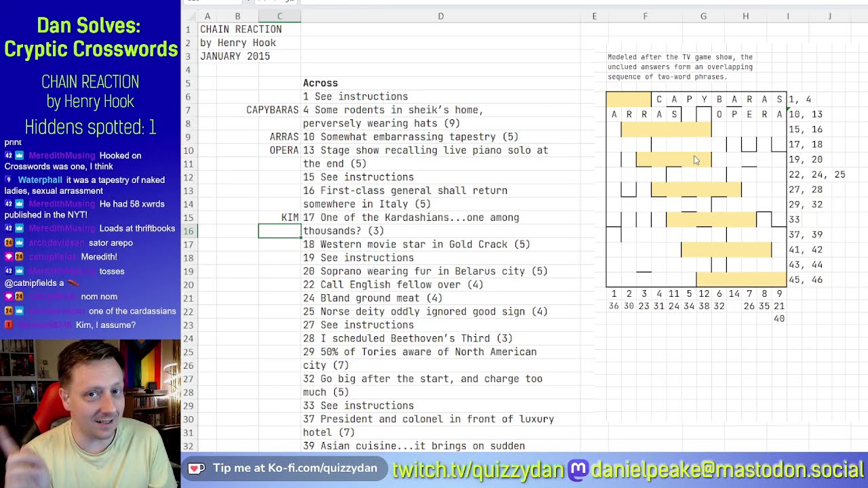868x488 pixels.
Task: Click the yellow block in grid row 15, 16
Action: pos(666,129)
